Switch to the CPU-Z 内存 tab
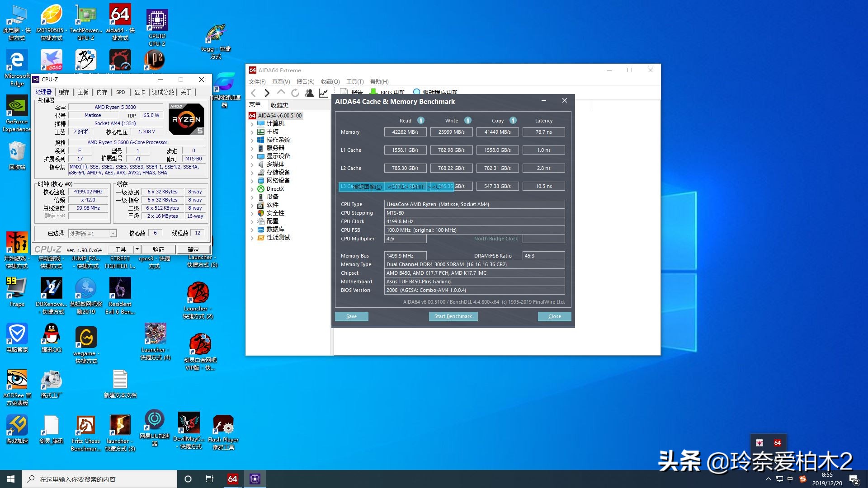 pos(102,92)
